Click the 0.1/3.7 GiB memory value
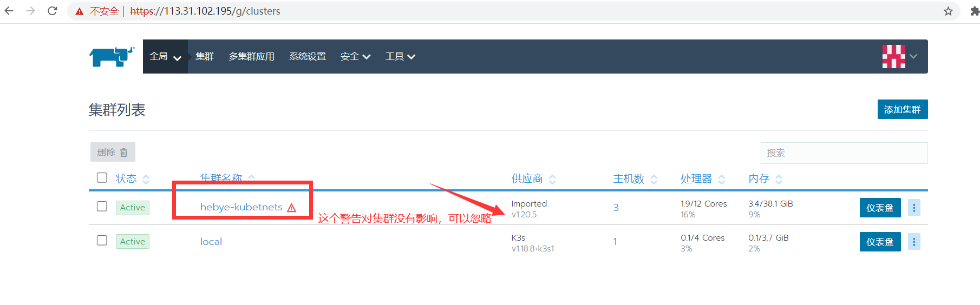Screen dimensions: 980x305 (768, 238)
